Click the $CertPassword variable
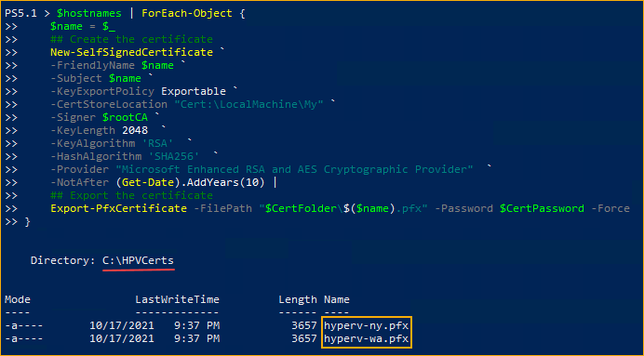Viewport: 644px width, 356px height. (542, 208)
